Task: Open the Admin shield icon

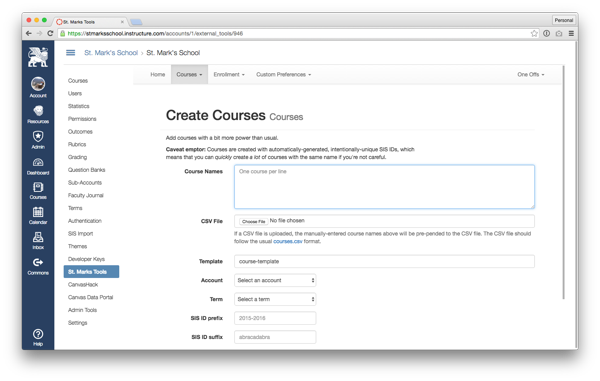Action: tap(38, 136)
